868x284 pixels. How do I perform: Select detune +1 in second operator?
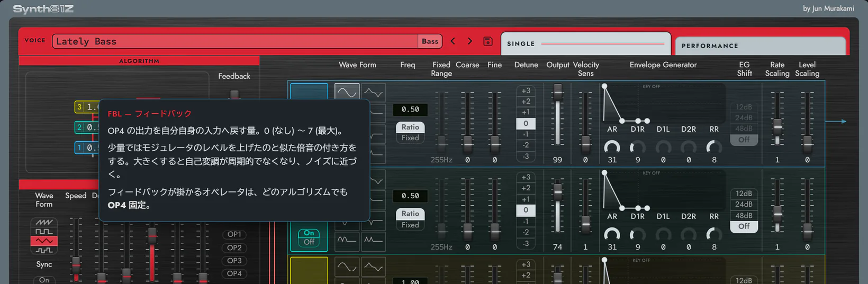526,199
